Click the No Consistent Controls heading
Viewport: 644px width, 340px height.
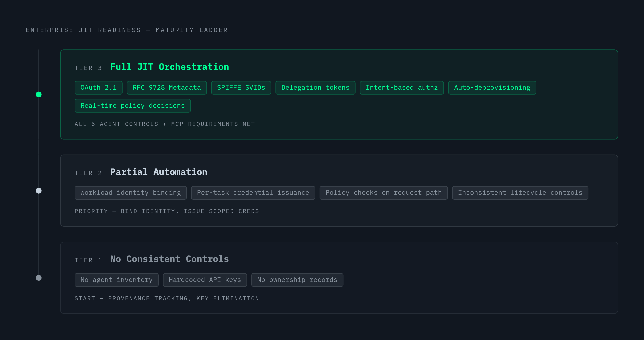tap(170, 259)
